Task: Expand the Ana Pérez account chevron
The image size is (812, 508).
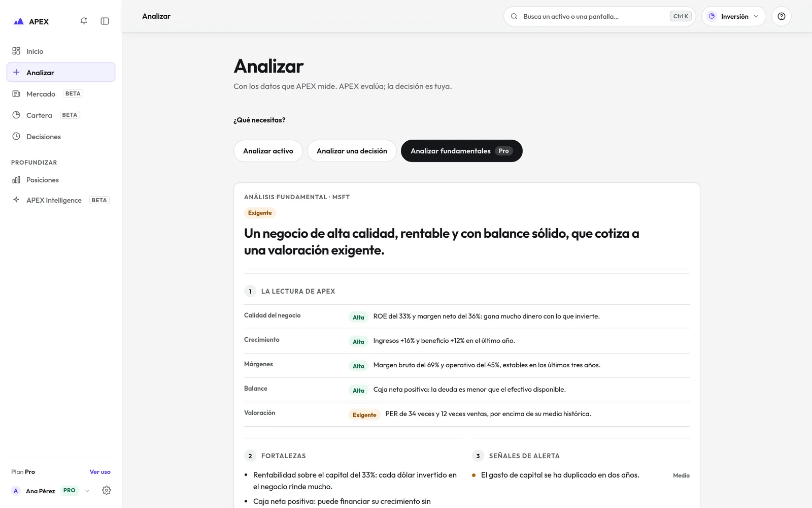Action: click(87, 491)
